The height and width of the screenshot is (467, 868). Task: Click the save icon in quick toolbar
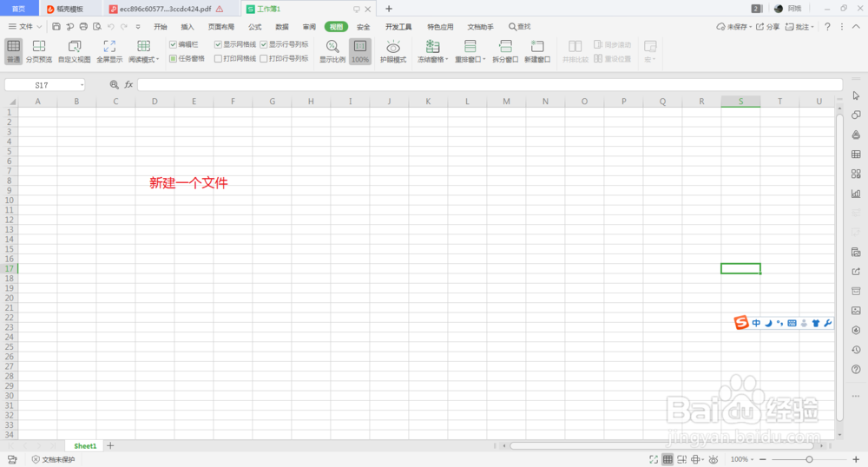point(56,27)
